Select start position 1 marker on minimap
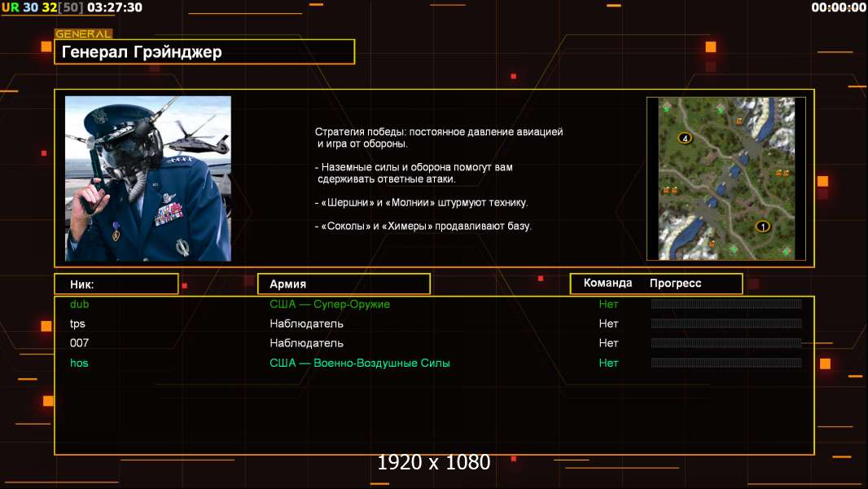This screenshot has height=489, width=868. (x=763, y=227)
